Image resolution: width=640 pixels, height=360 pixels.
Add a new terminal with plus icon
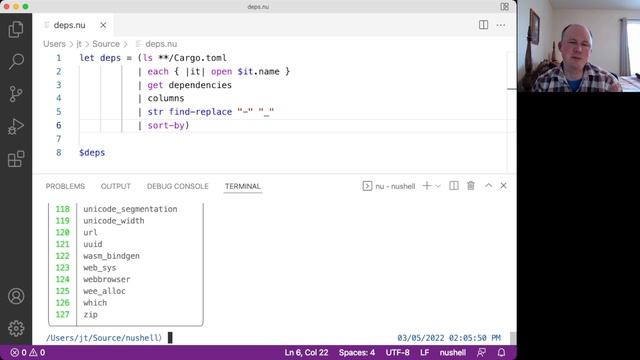[427, 186]
